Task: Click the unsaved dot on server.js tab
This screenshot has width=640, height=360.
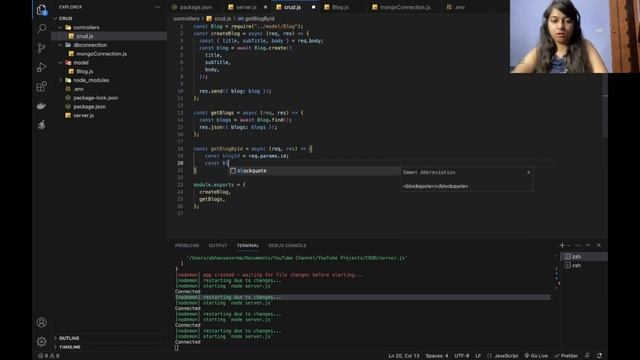Action: [x=265, y=7]
